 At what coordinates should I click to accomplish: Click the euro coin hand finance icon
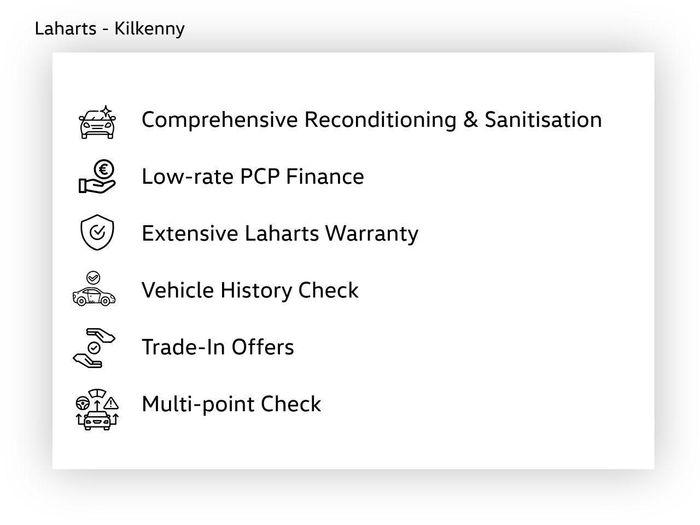[97, 177]
